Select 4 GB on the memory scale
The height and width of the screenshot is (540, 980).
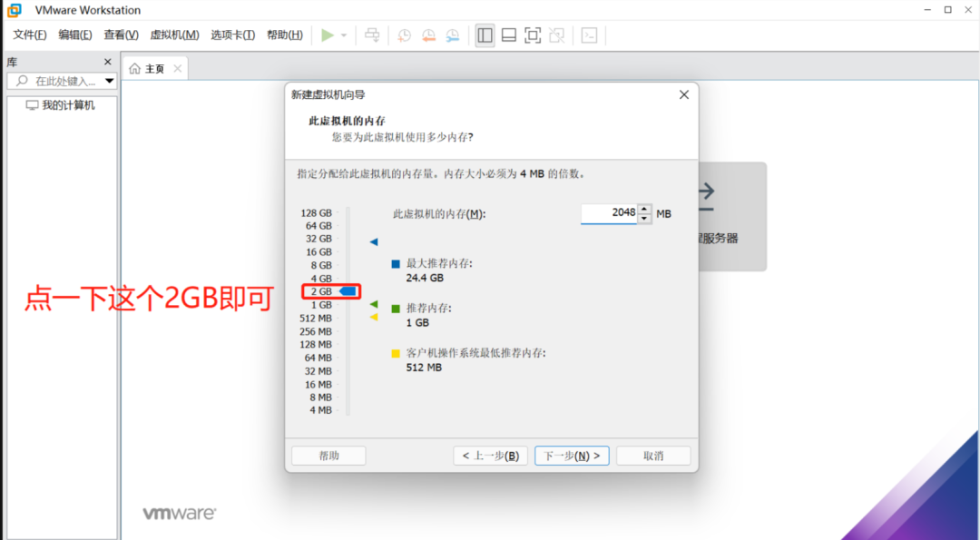(x=321, y=278)
